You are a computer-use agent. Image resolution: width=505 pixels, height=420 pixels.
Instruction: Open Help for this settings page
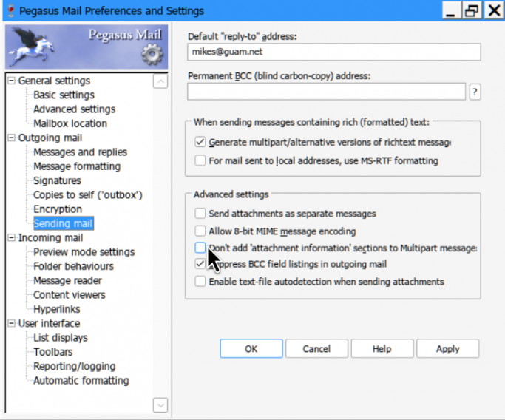tap(382, 348)
